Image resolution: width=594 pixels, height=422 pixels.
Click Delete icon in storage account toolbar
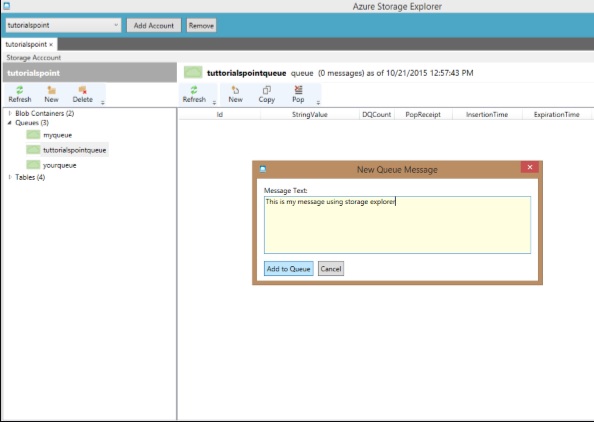(x=83, y=90)
